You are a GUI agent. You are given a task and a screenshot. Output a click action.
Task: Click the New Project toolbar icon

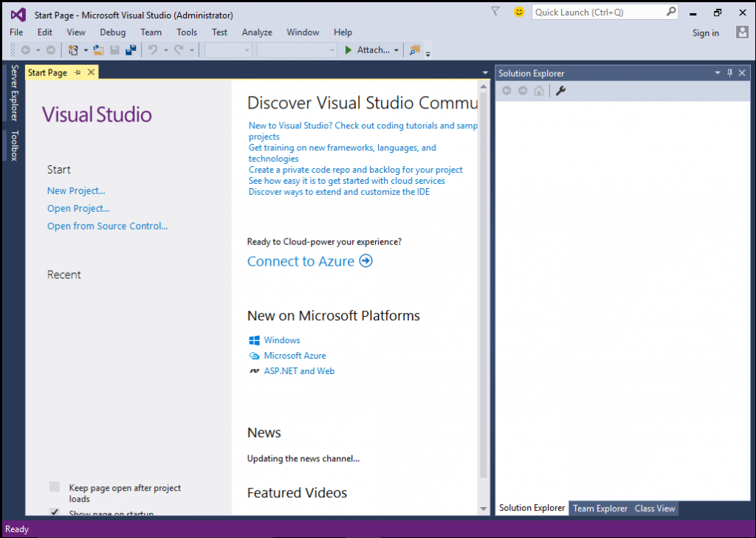tap(73, 49)
